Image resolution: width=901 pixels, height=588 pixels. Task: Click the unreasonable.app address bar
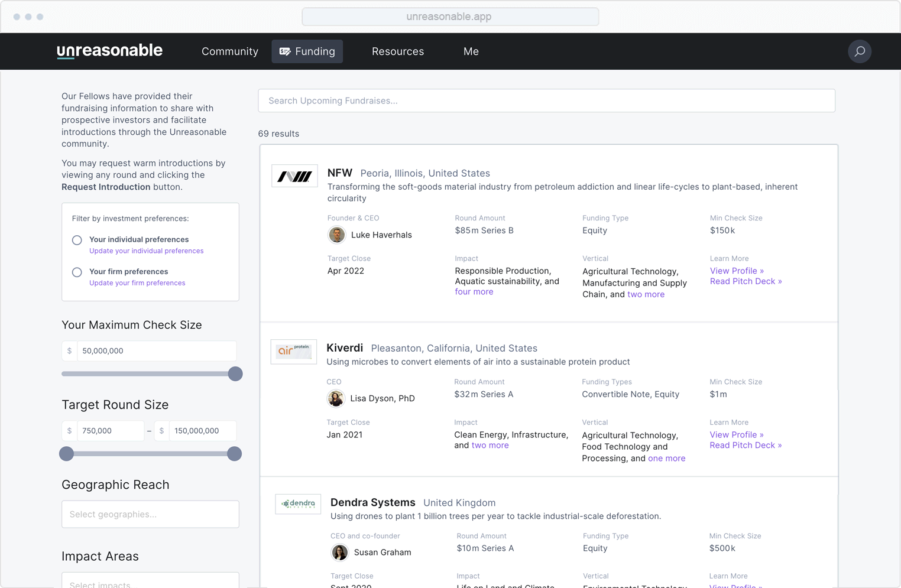point(450,17)
